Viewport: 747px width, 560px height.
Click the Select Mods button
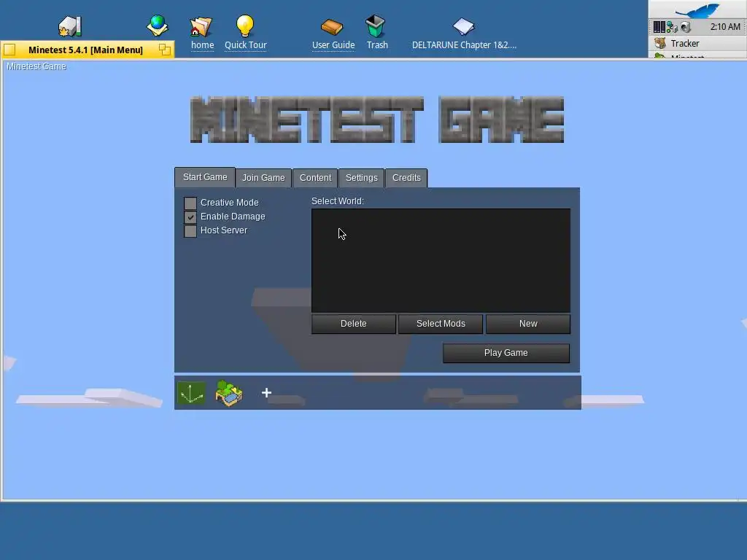point(441,324)
